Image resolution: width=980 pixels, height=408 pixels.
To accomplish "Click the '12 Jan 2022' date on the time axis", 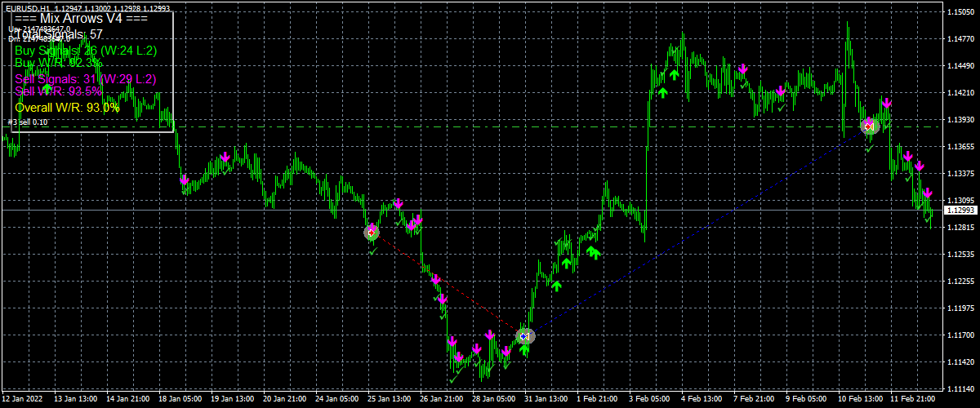I will [x=22, y=400].
